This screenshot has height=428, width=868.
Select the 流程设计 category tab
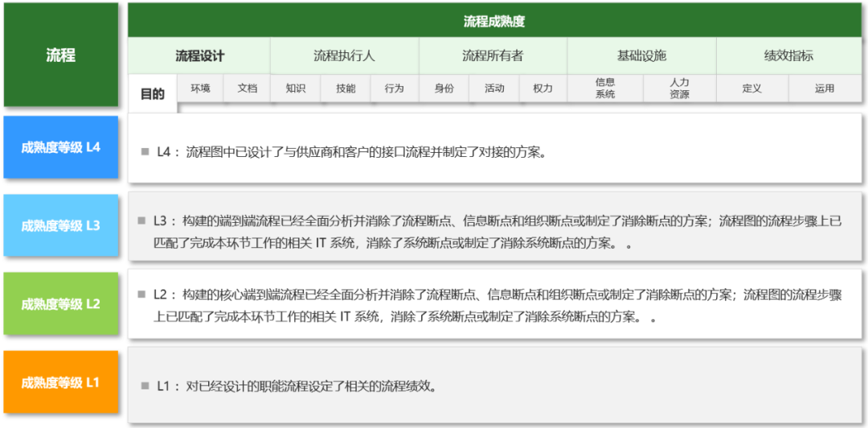click(x=199, y=56)
